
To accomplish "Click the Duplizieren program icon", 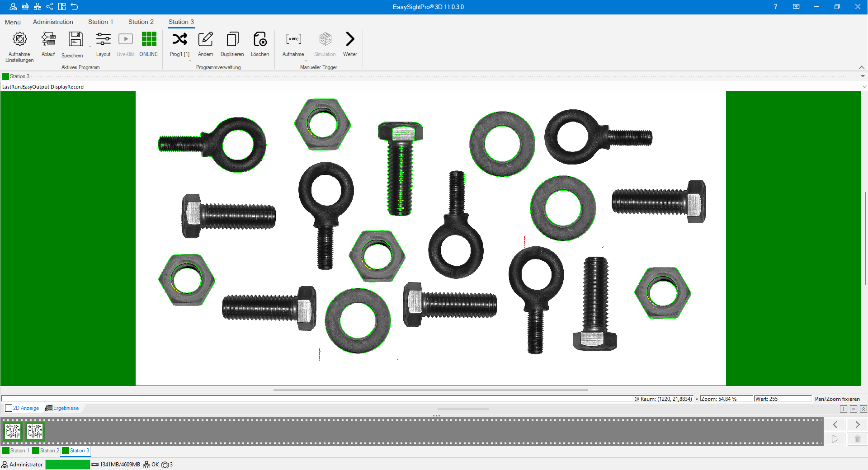I will point(232,40).
